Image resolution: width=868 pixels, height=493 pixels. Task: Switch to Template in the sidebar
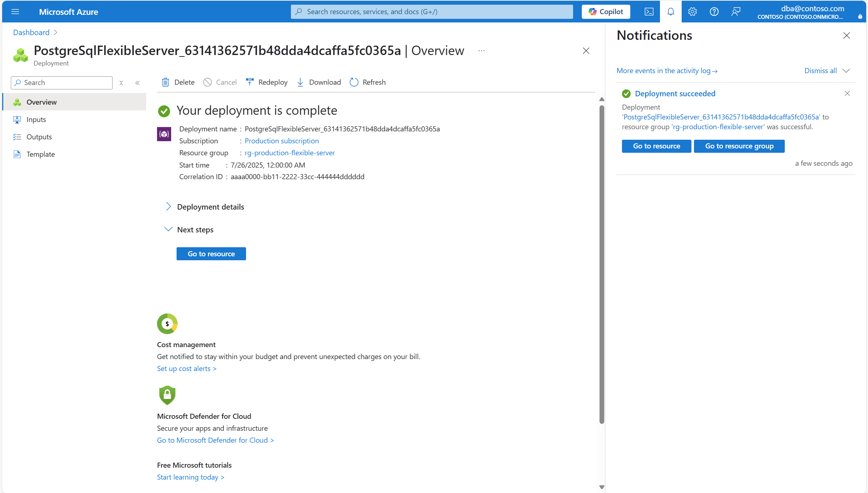click(x=41, y=154)
